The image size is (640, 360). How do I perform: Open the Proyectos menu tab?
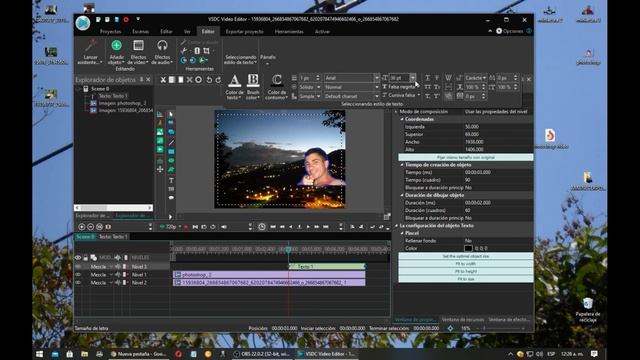(x=110, y=31)
